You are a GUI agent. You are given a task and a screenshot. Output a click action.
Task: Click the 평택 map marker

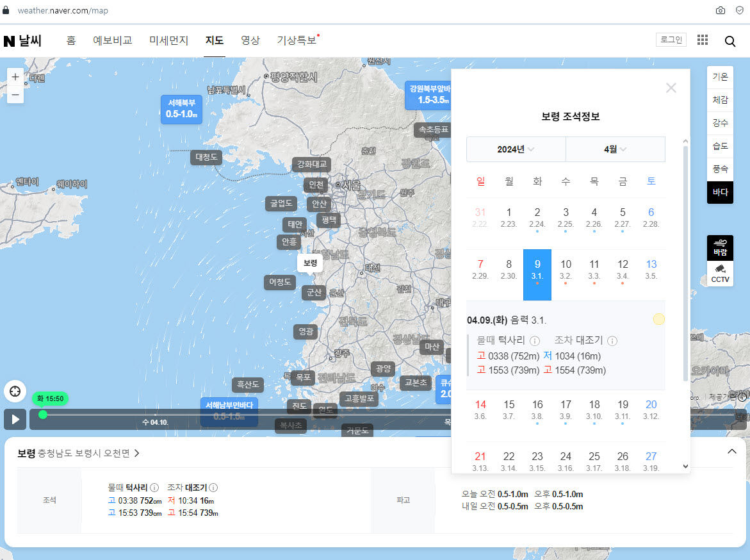tap(329, 220)
